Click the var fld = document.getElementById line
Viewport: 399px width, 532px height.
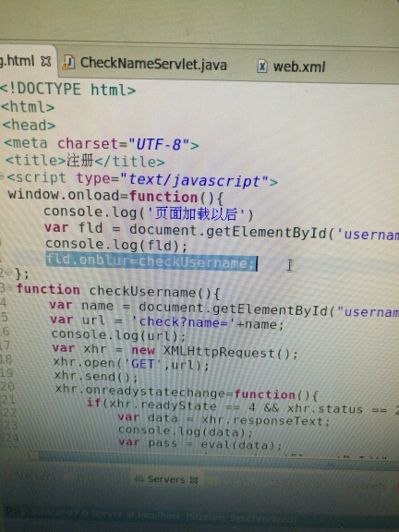point(222,232)
